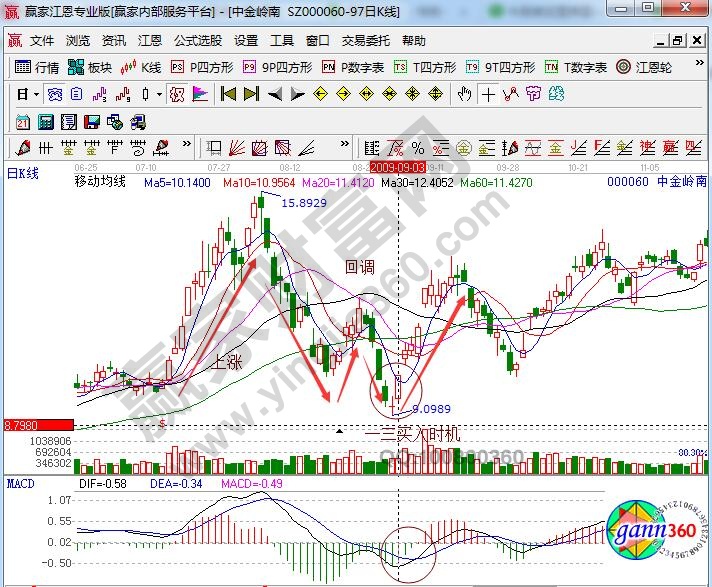This screenshot has height=587, width=712.
Task: Open the 江恩 menu
Action: [x=150, y=41]
